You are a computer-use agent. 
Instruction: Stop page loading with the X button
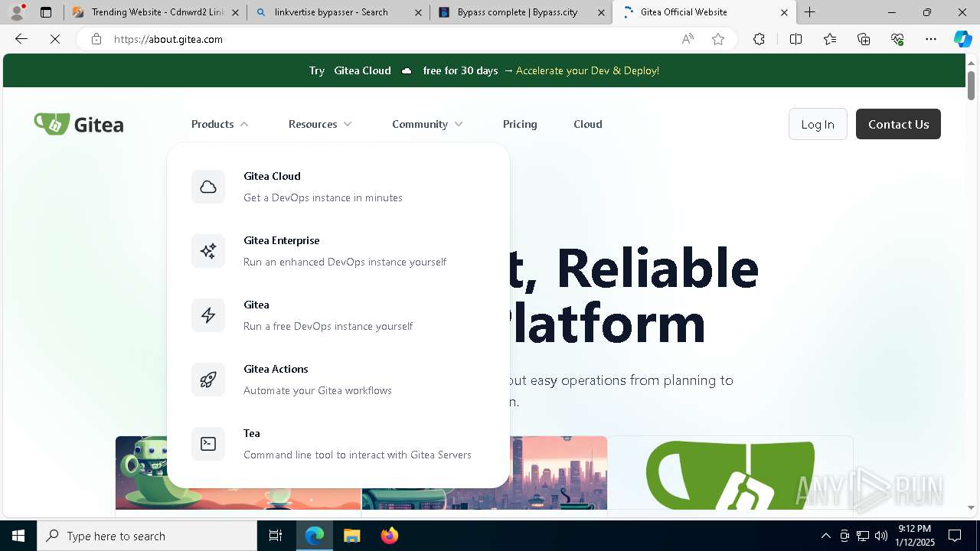tap(55, 39)
